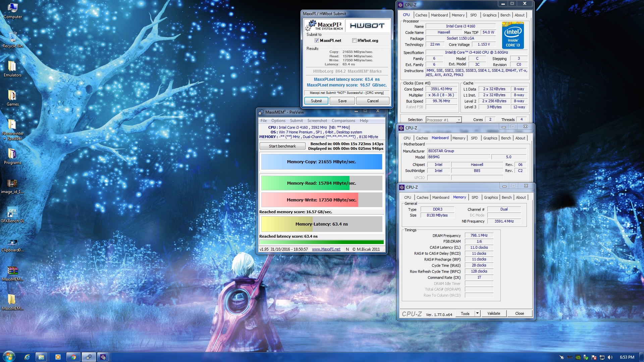Expand the Tools dropdown arrow in CPU-Z
The image size is (644, 362).
pos(477,313)
